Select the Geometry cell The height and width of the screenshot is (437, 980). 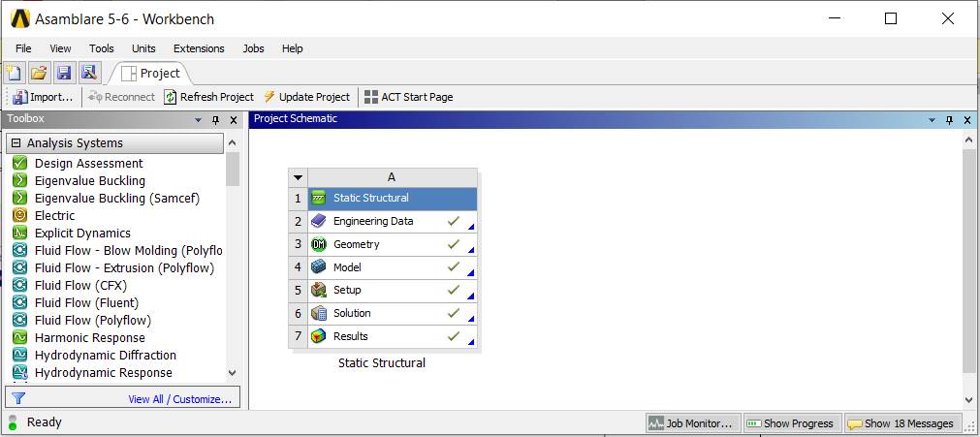tap(393, 244)
